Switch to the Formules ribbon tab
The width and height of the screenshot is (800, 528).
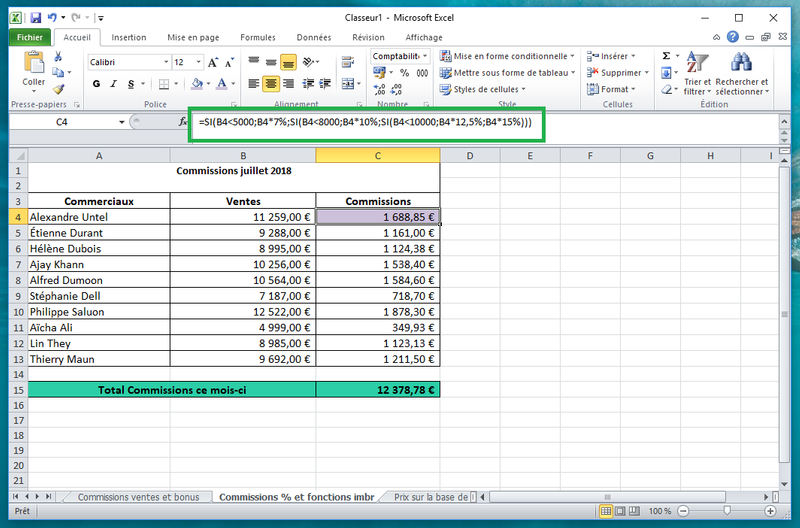tap(258, 38)
